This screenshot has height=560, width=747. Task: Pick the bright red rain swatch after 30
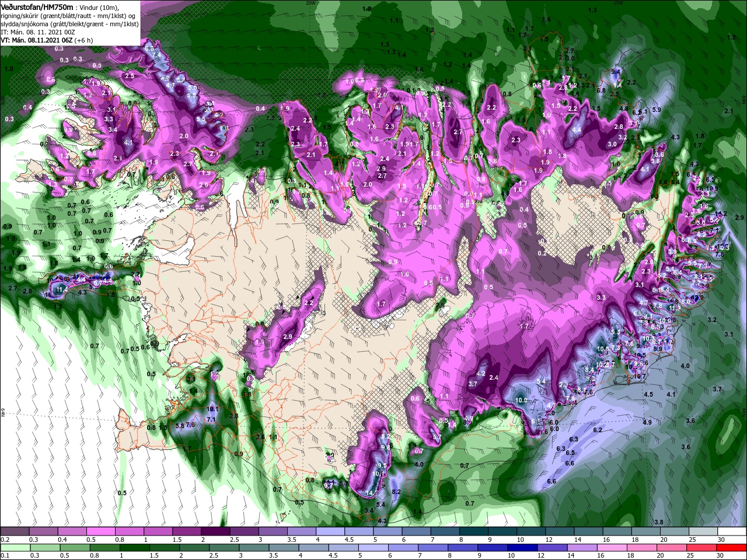732,548
